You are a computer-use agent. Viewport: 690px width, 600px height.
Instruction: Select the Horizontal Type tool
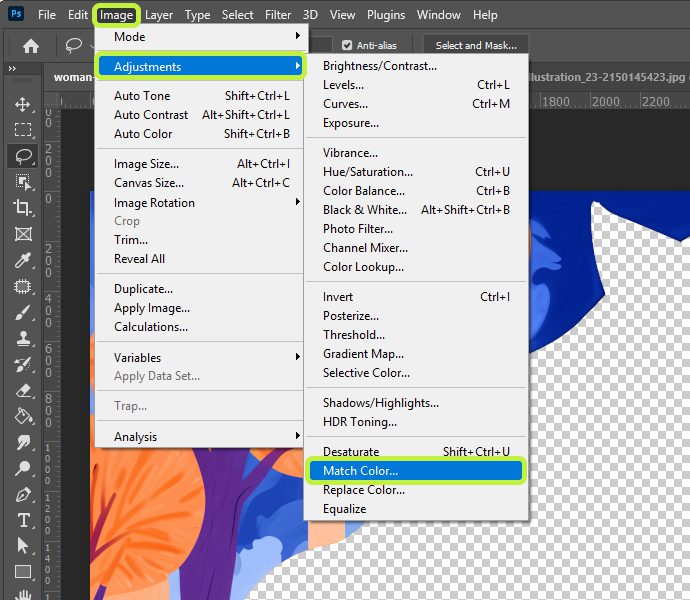click(22, 520)
